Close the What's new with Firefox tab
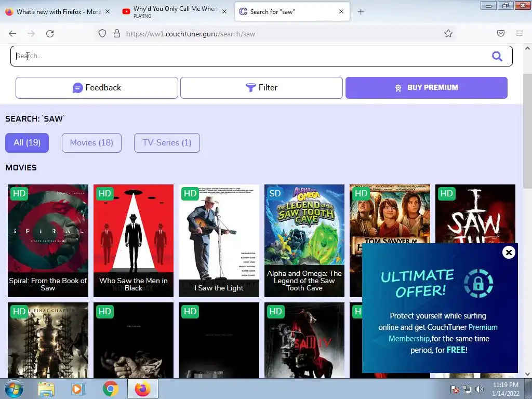This screenshot has width=532, height=399. 107,11
